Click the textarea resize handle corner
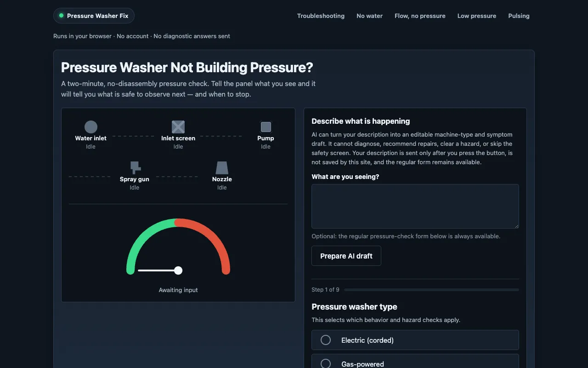 (x=516, y=225)
